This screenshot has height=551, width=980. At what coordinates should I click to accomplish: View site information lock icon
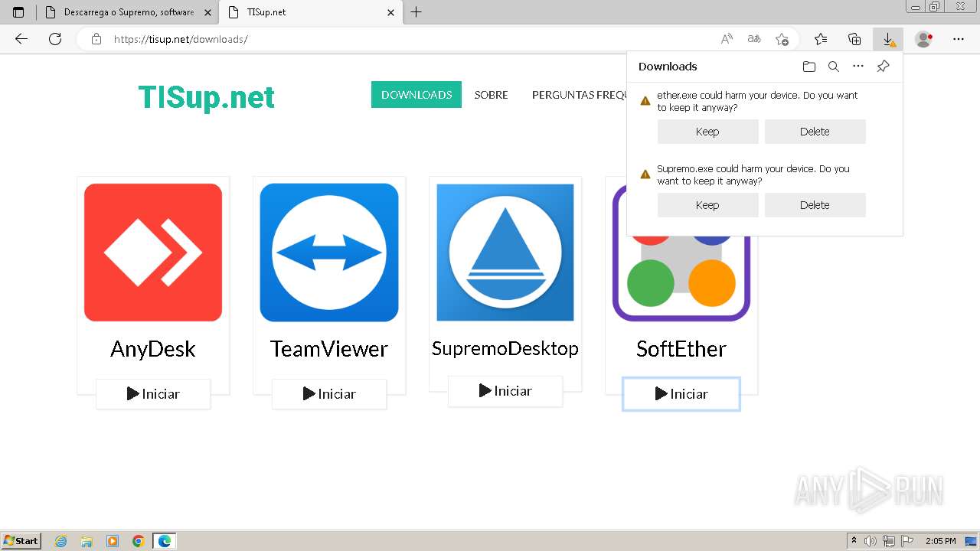[x=96, y=39]
